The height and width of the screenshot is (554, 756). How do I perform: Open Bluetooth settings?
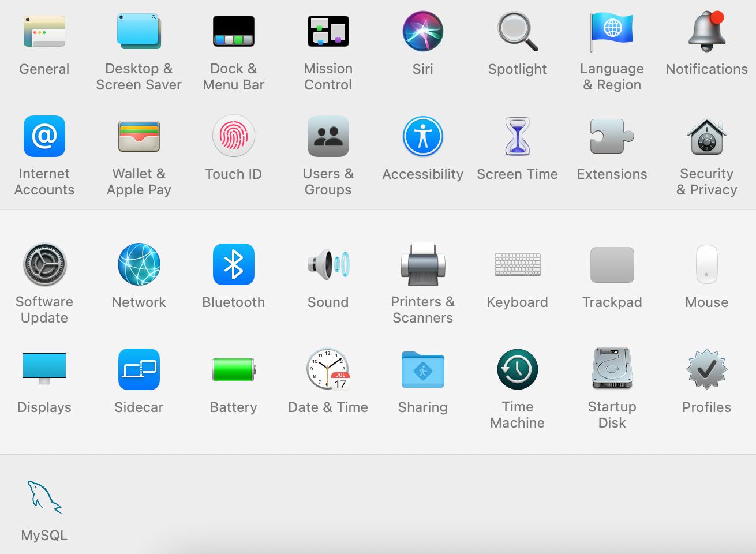234,265
